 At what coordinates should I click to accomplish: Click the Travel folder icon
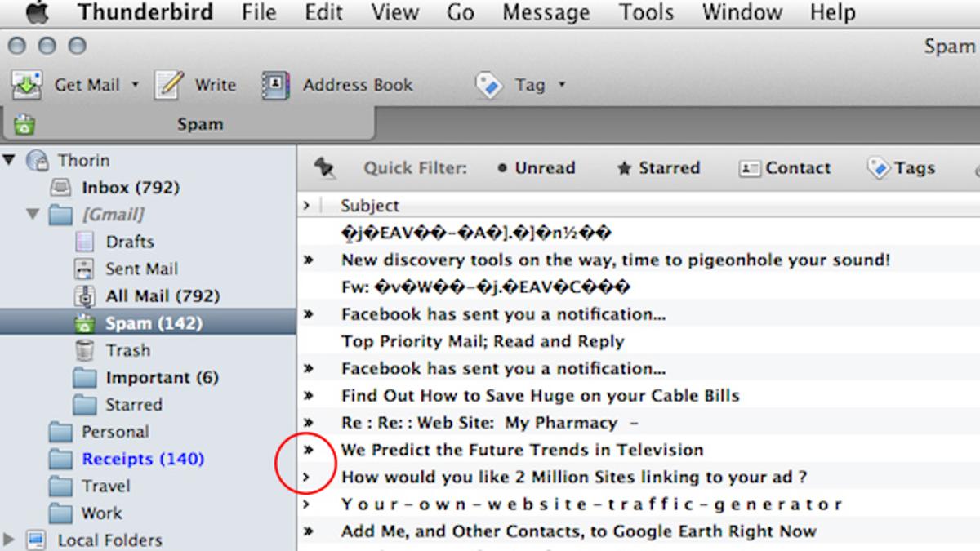(60, 487)
